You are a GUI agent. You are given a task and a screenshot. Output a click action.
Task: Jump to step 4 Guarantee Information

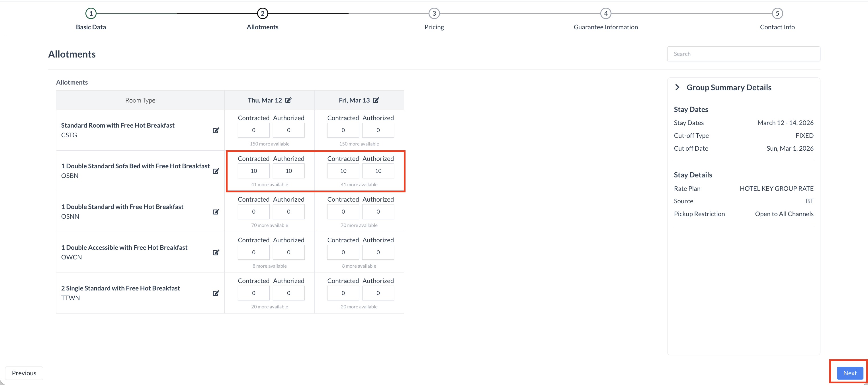(605, 13)
